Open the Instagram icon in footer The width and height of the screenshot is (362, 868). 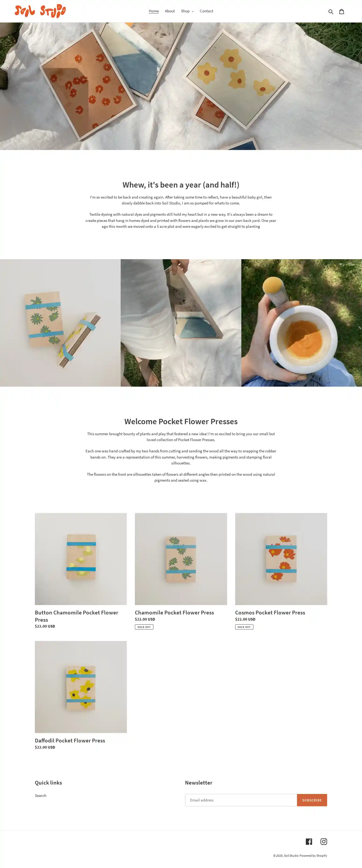324,841
